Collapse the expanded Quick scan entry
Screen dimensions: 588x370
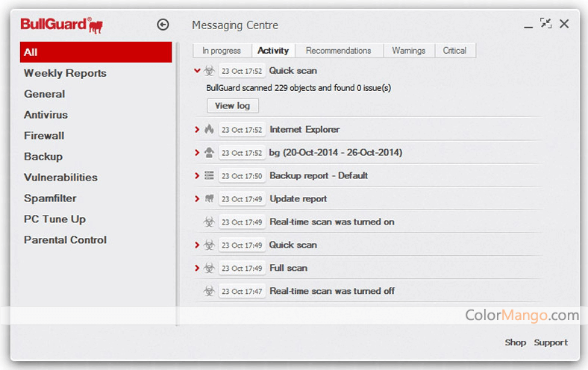[x=197, y=71]
